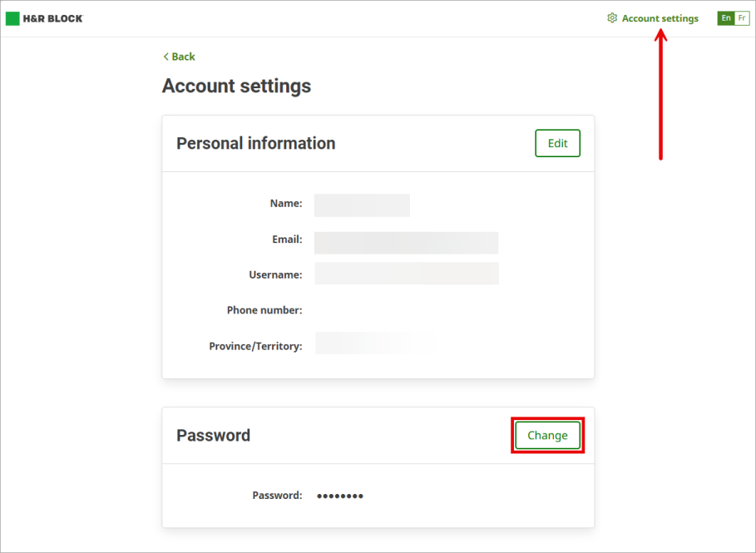Screen dimensions: 756x553
Task: Click the masked password dots
Action: 340,496
